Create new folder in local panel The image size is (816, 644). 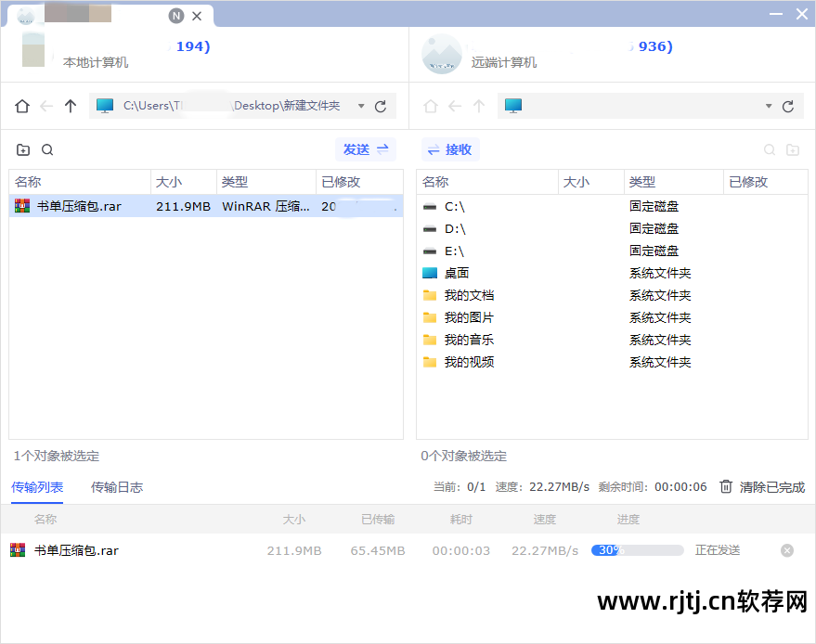(23, 150)
